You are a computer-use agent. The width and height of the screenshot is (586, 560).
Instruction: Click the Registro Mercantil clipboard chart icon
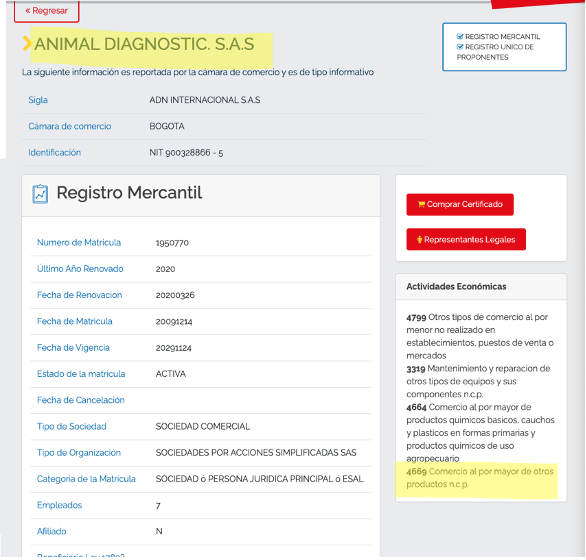click(x=40, y=194)
